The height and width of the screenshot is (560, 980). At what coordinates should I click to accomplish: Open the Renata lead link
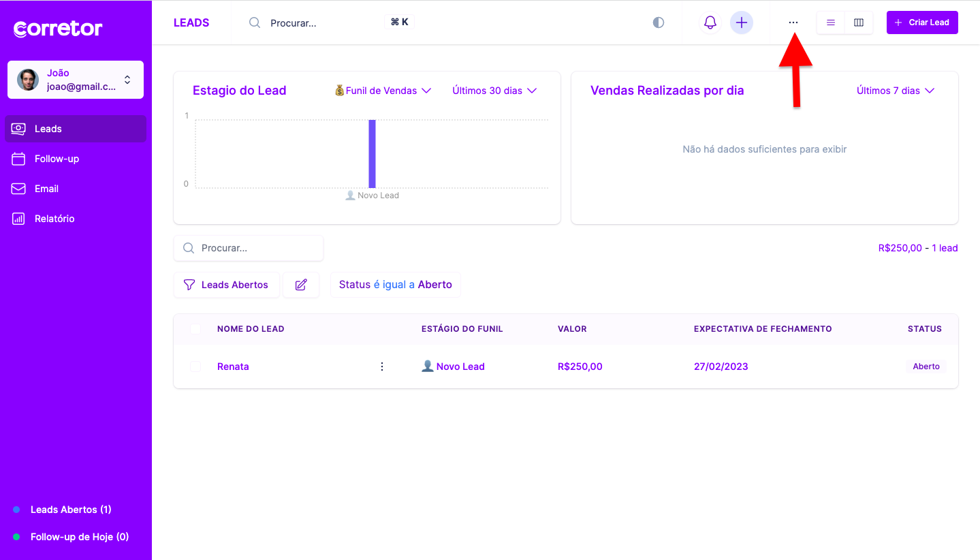[x=233, y=367]
